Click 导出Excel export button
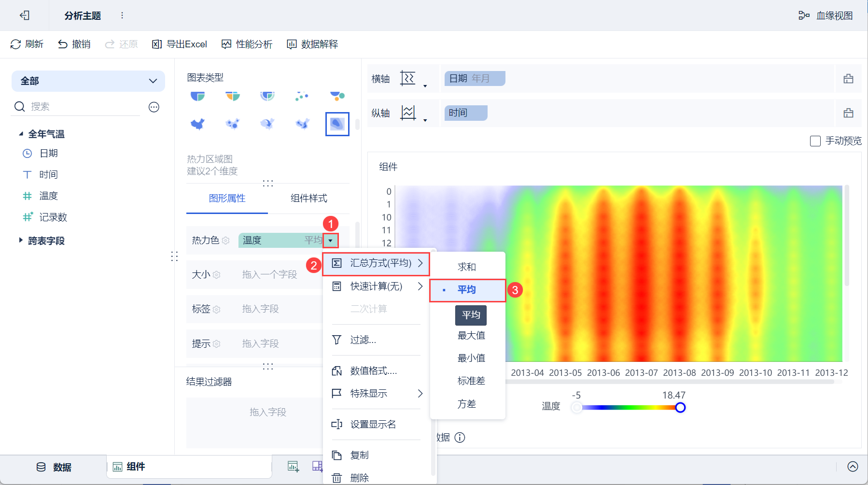Screen dimensions: 868x485 coord(180,44)
